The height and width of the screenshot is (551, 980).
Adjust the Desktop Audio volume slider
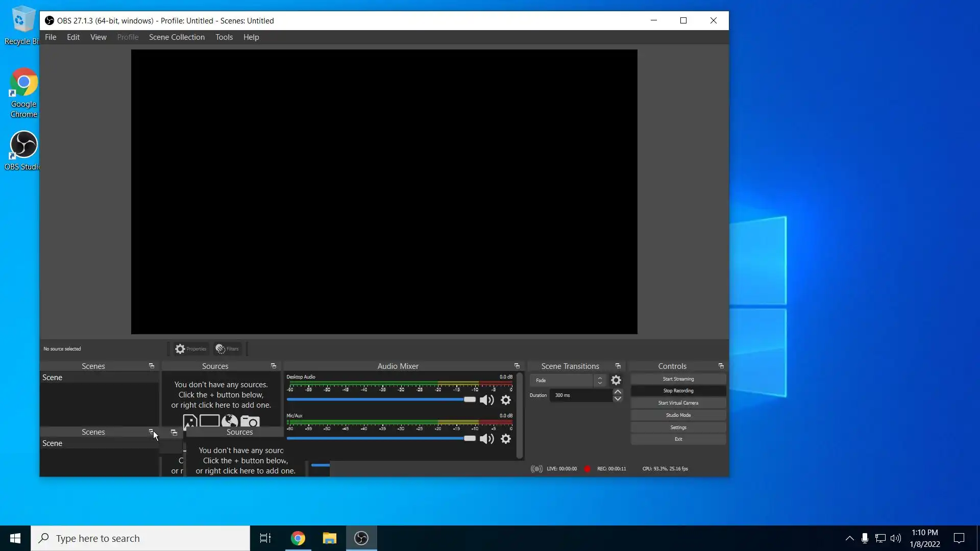pos(469,399)
